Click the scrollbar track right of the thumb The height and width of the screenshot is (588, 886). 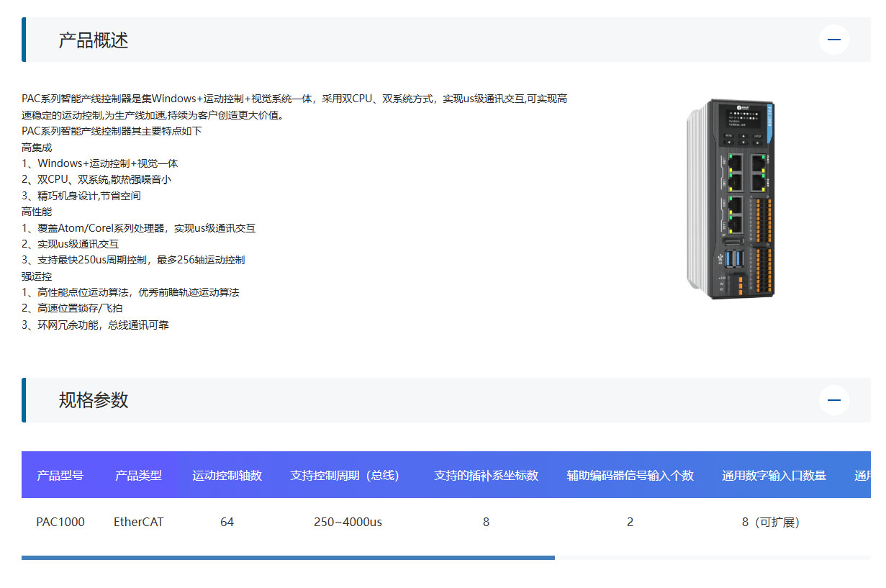click(713, 557)
